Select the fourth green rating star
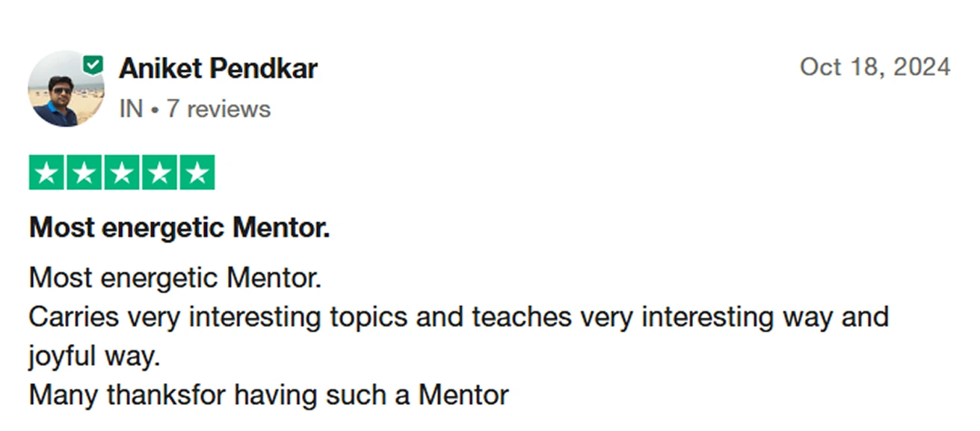 [x=159, y=173]
